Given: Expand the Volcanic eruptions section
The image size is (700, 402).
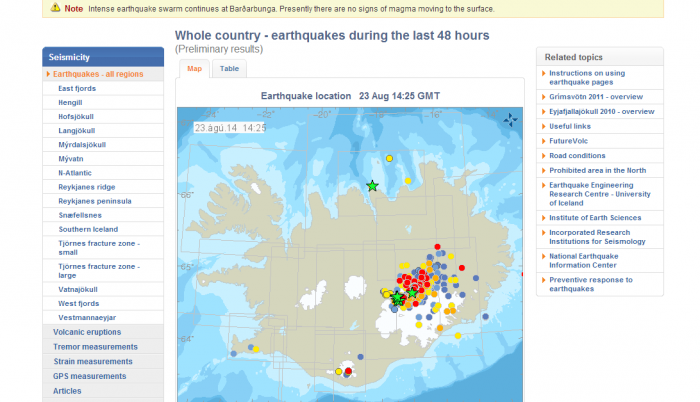Looking at the screenshot, I should (87, 332).
